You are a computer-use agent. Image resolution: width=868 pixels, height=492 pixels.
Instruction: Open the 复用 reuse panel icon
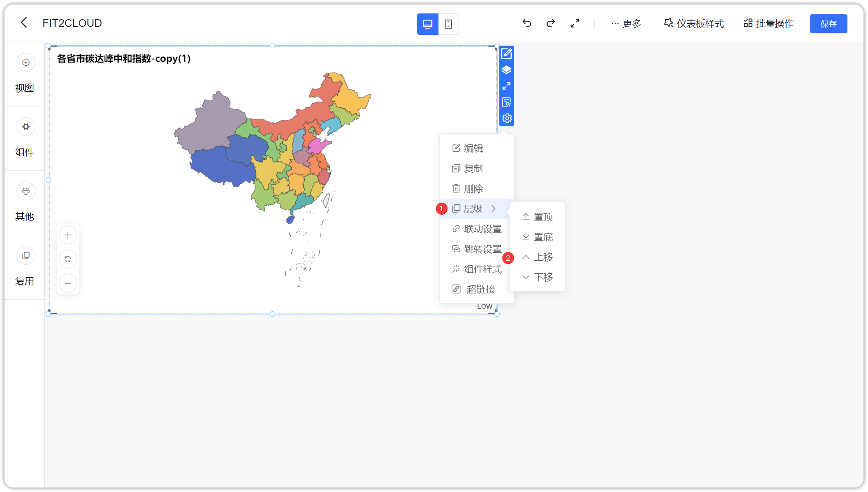point(26,256)
